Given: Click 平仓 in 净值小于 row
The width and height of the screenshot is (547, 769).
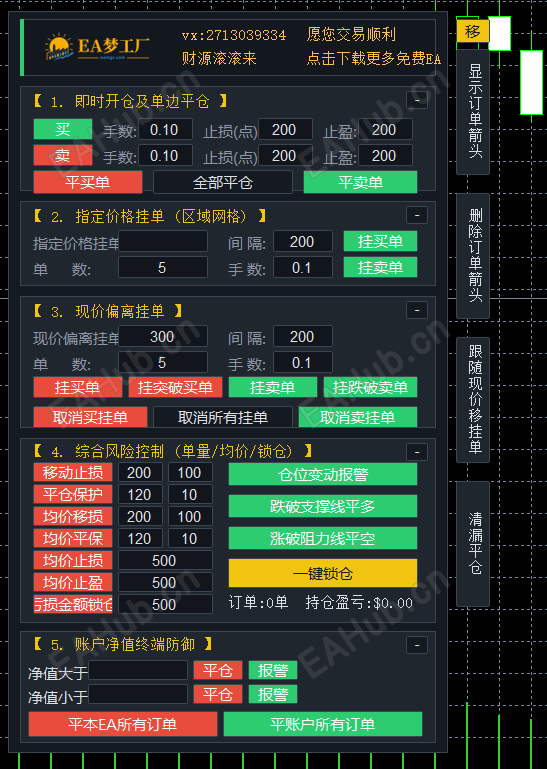Looking at the screenshot, I should point(218,694).
